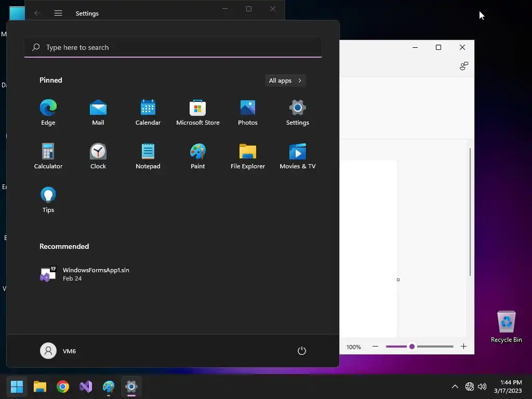Image resolution: width=532 pixels, height=399 pixels.
Task: Zoom out in the Paint window
Action: tap(375, 347)
